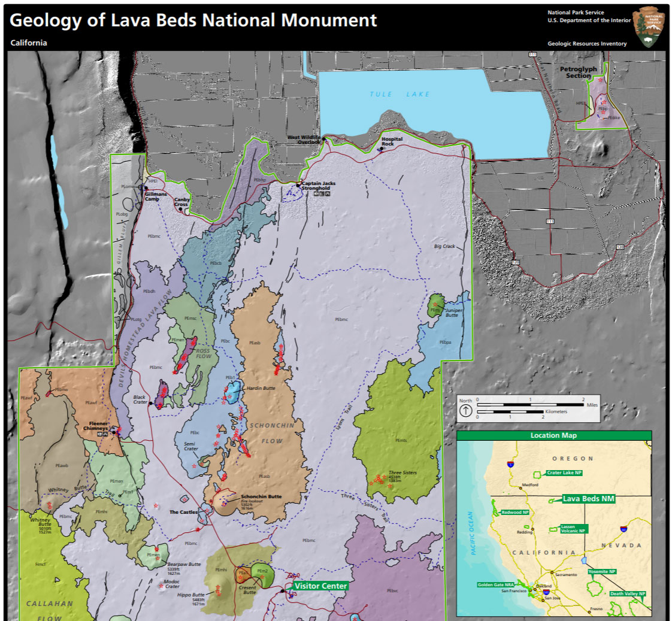Click the north arrow compass symbol
The image size is (672, 621).
465,411
